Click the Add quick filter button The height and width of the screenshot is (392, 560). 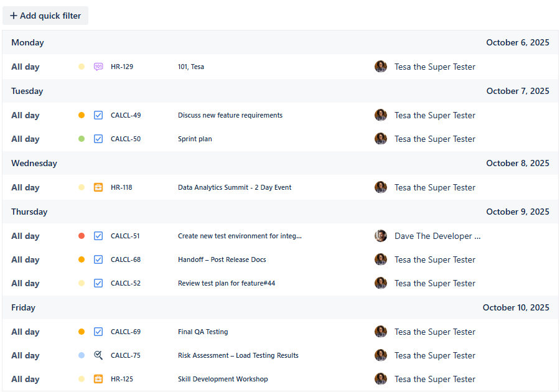tap(45, 16)
